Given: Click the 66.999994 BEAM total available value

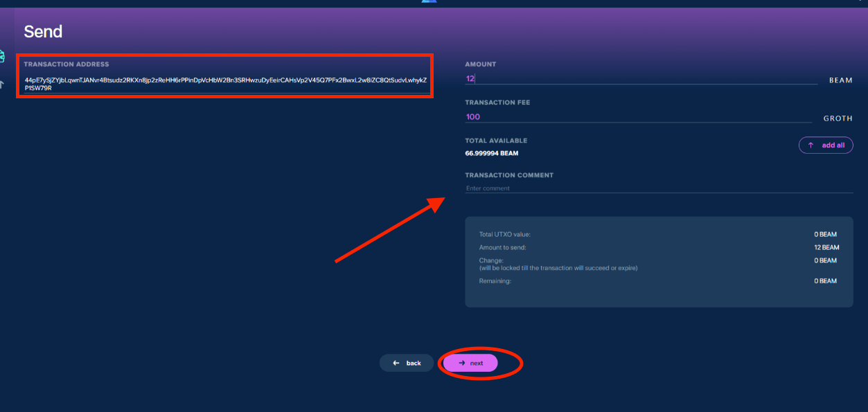Looking at the screenshot, I should (492, 153).
